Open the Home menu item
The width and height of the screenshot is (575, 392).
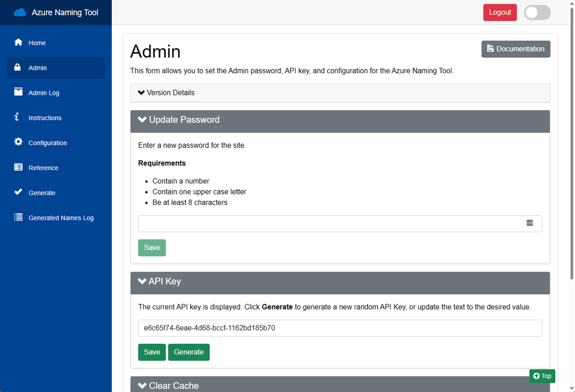pyautogui.click(x=56, y=43)
